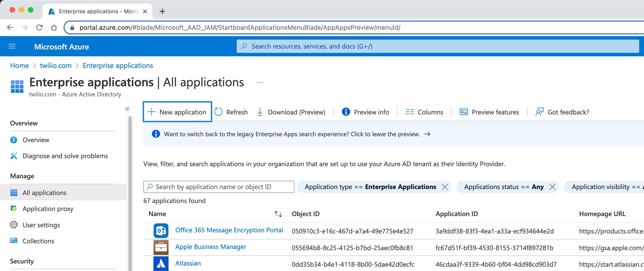Click the Apple Business Manager icon
Screen dimensions: 644x271
161,247
